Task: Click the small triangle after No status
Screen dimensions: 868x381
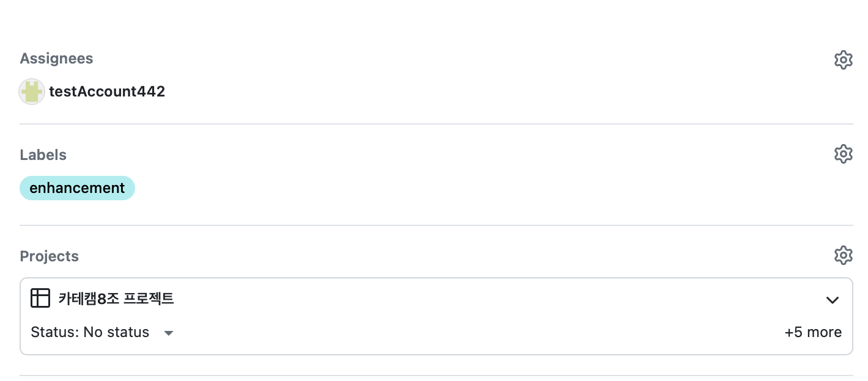Action: [x=169, y=333]
